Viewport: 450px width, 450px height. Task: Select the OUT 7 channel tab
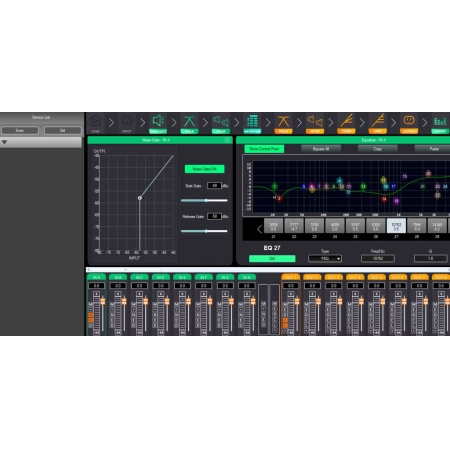click(x=419, y=277)
